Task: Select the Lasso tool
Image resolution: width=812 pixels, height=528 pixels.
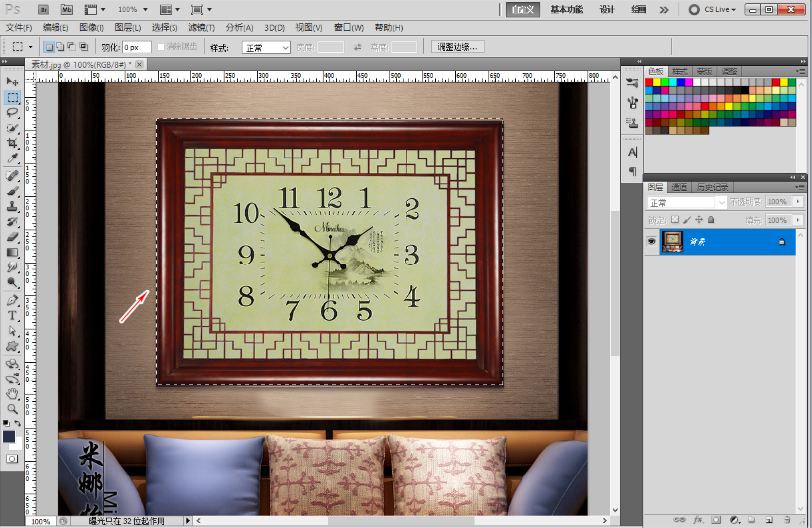Action: (13, 113)
